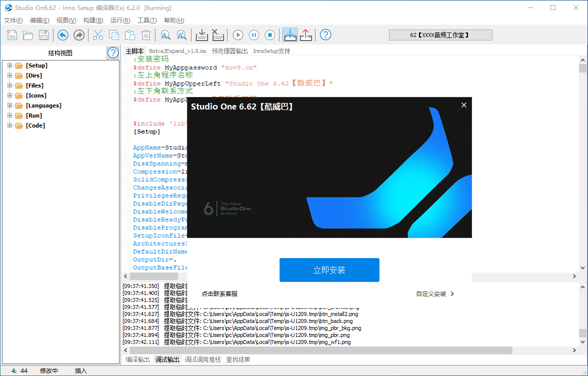This screenshot has height=376, width=588.
Task: Click the log line ending with btn_back.png
Action: tap(238, 321)
